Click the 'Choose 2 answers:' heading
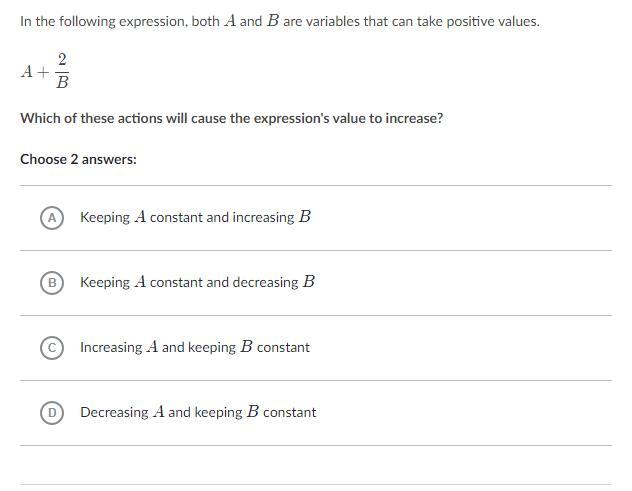This screenshot has width=632, height=491. [x=79, y=159]
